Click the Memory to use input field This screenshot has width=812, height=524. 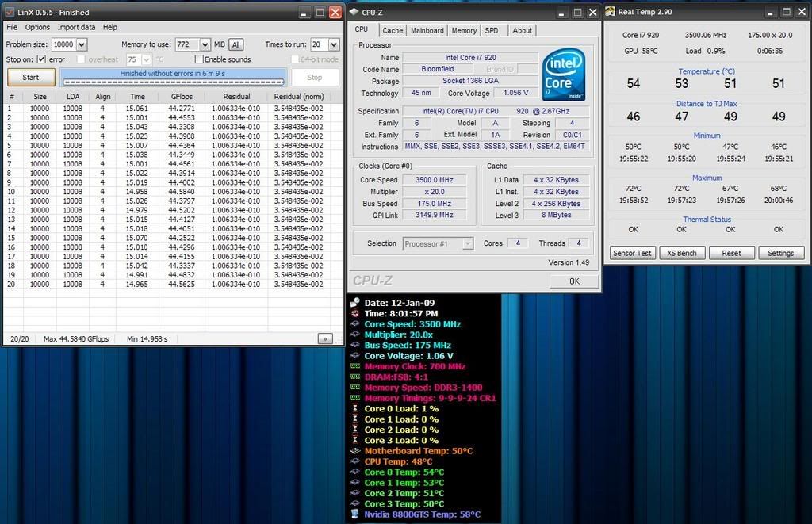pos(187,44)
